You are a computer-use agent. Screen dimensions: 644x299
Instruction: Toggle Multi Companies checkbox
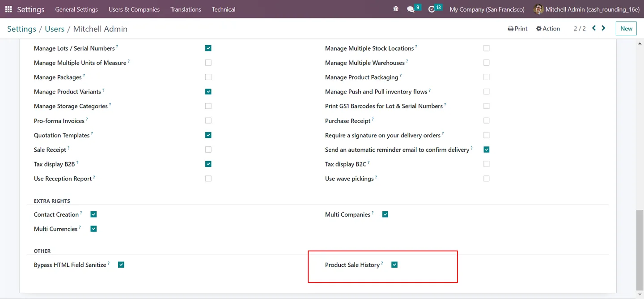(x=386, y=214)
